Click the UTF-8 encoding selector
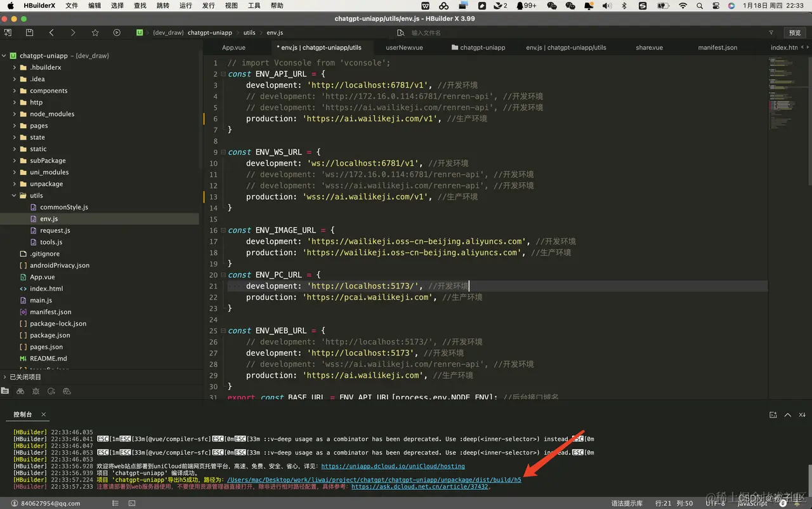 point(715,503)
